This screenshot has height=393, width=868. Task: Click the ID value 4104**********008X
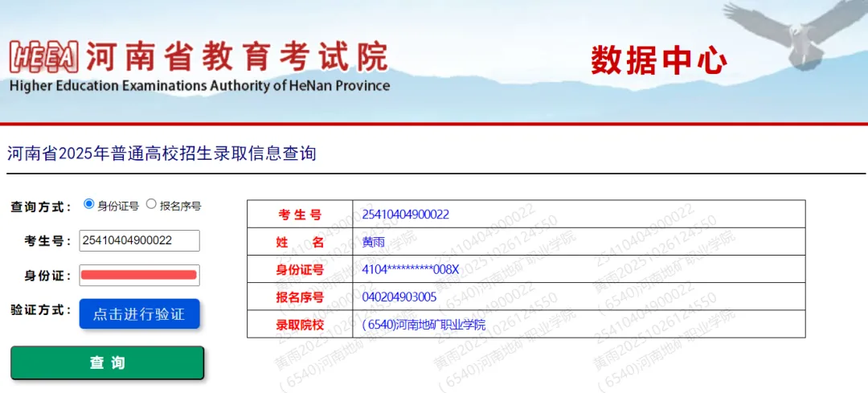411,269
